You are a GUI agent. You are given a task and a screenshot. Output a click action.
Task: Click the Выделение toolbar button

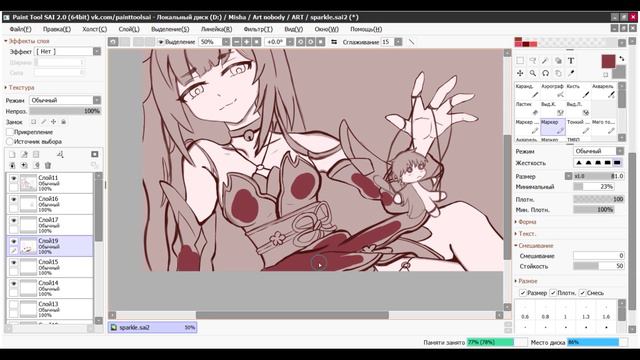click(176, 42)
